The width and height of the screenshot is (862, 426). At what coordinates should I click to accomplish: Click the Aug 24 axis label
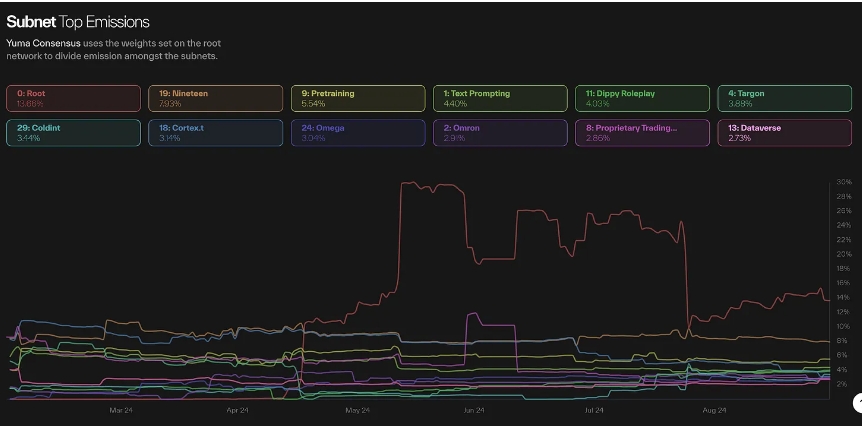(x=715, y=410)
